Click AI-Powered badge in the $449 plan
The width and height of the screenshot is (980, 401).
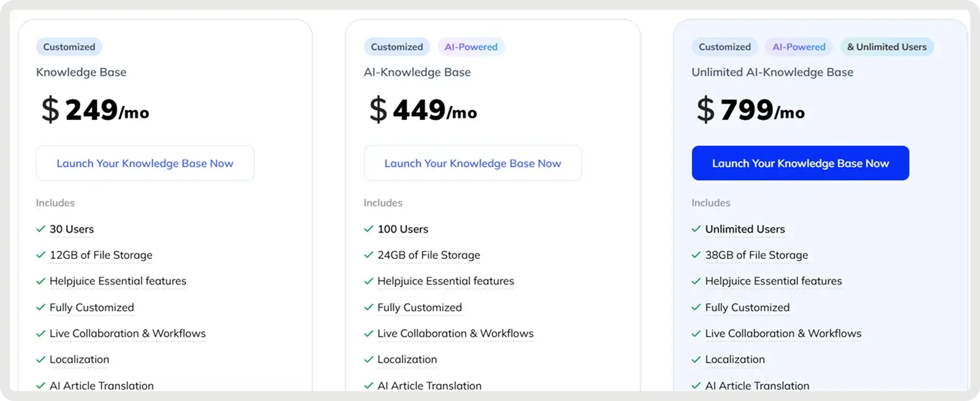point(471,47)
